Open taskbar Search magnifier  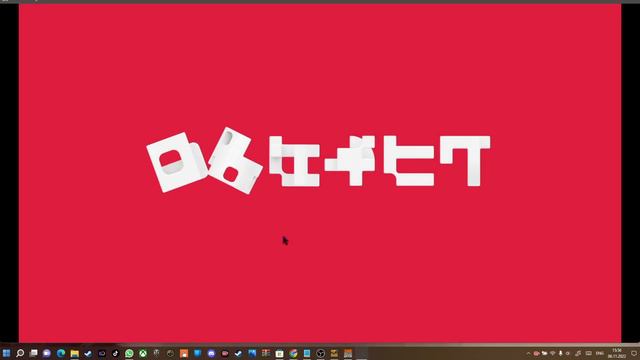point(20,353)
